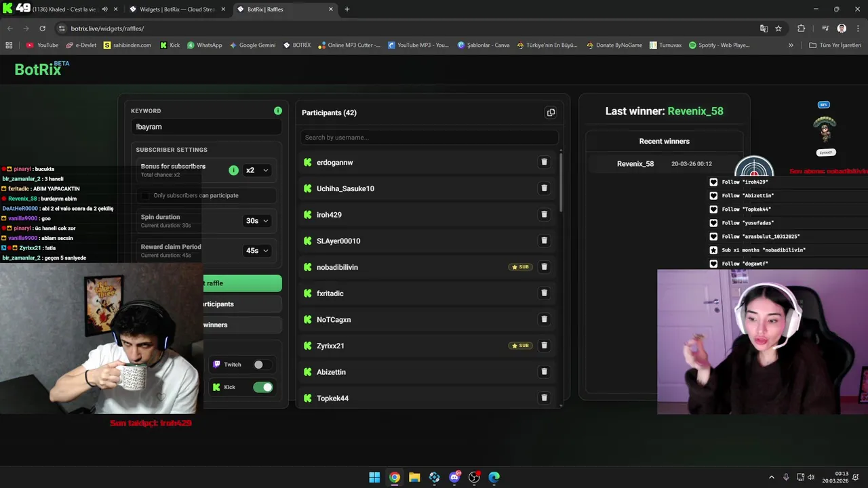Image resolution: width=868 pixels, height=488 pixels.
Task: Reload the browser page
Action: (42, 28)
